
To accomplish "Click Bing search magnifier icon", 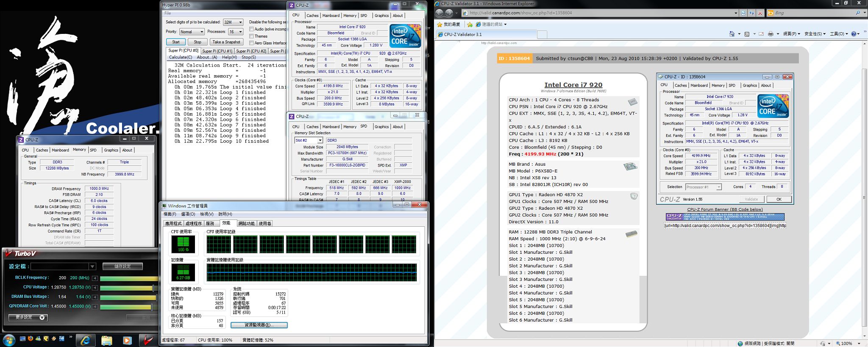I will pos(858,13).
